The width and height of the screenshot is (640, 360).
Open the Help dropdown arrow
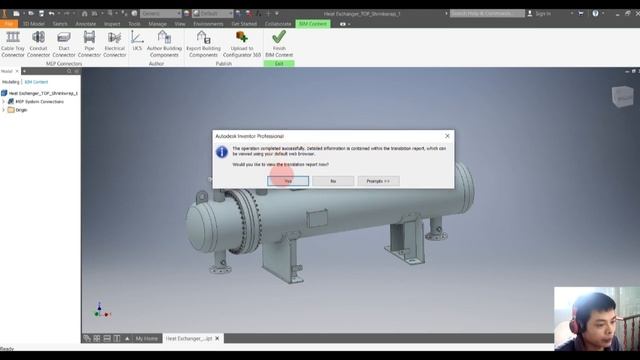[603, 13]
